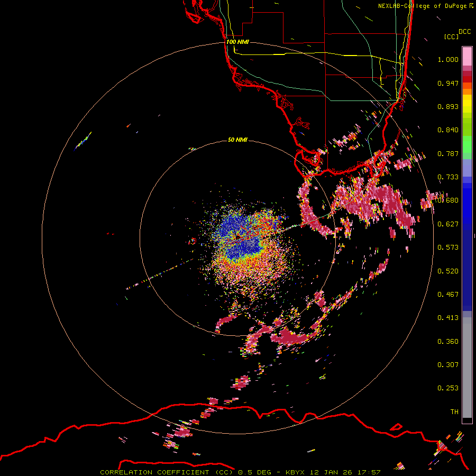476x476 pixels.
Task: Select the 0.787 value on the color scale
Action: 448,153
